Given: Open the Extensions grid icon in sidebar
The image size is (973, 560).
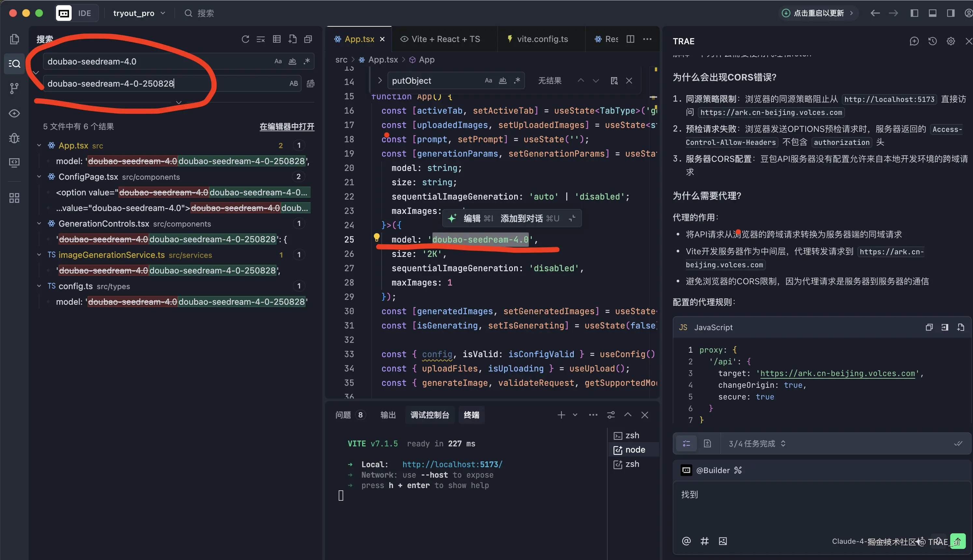Looking at the screenshot, I should (x=14, y=198).
